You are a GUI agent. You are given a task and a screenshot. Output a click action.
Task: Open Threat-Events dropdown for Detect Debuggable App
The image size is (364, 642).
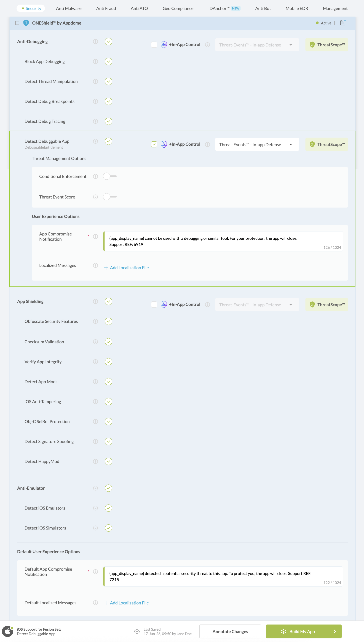click(x=257, y=145)
